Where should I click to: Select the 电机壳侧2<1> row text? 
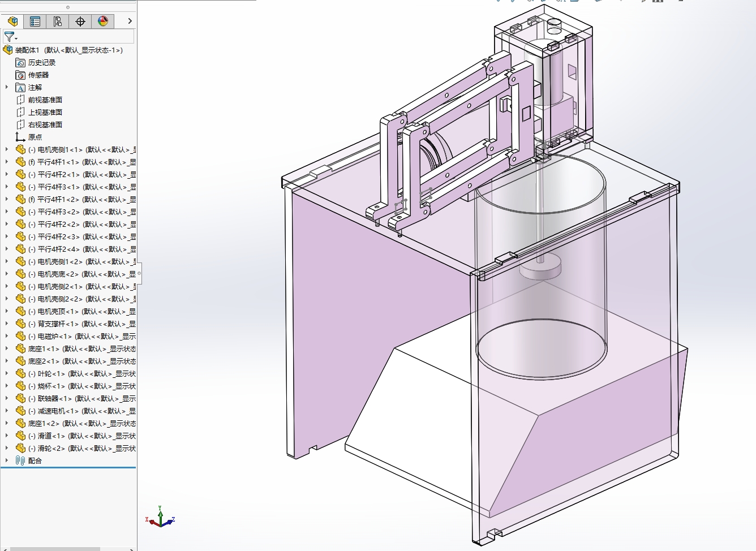pyautogui.click(x=82, y=286)
